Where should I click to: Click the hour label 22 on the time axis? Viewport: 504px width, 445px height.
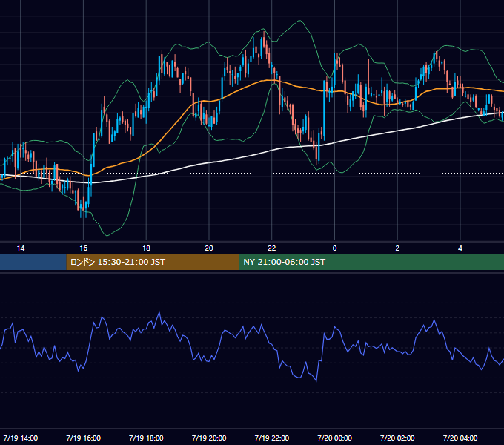(x=272, y=248)
